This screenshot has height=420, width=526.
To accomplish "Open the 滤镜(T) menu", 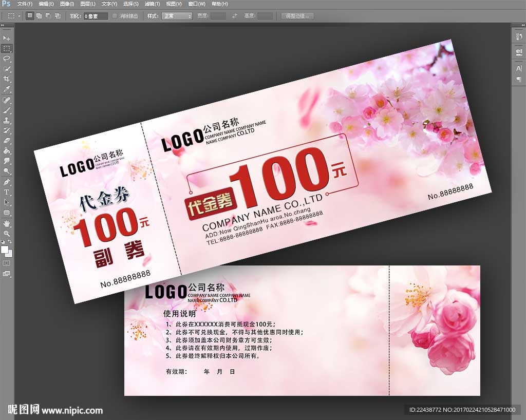I will pos(152,4).
